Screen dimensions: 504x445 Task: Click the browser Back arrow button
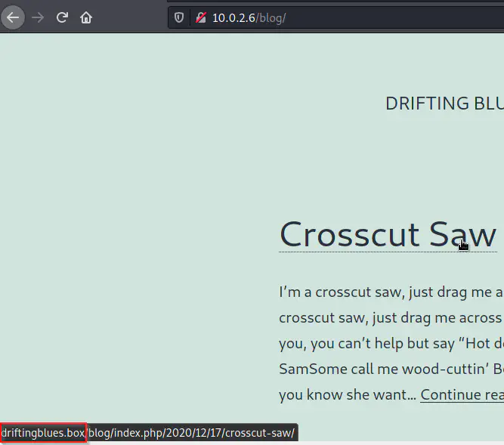tap(13, 17)
